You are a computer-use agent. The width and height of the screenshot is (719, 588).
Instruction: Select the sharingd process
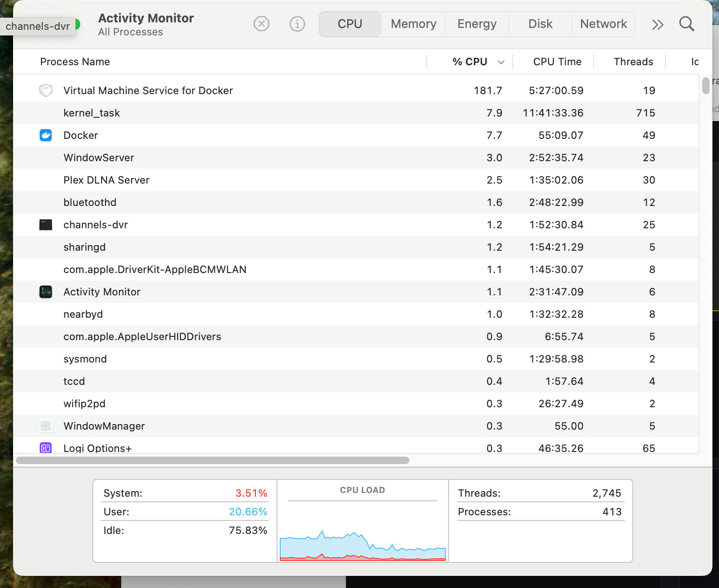click(x=84, y=247)
